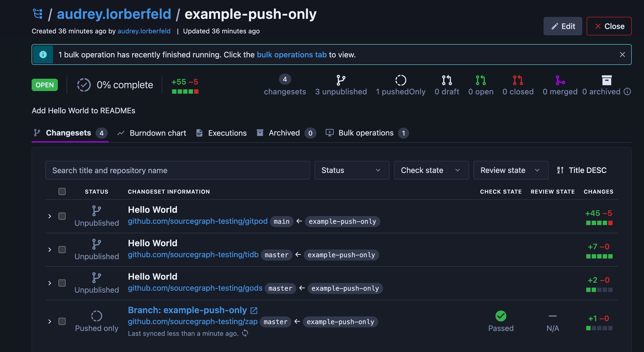The width and height of the screenshot is (644, 352).
Task: Select the Changesets tab
Action: (70, 133)
